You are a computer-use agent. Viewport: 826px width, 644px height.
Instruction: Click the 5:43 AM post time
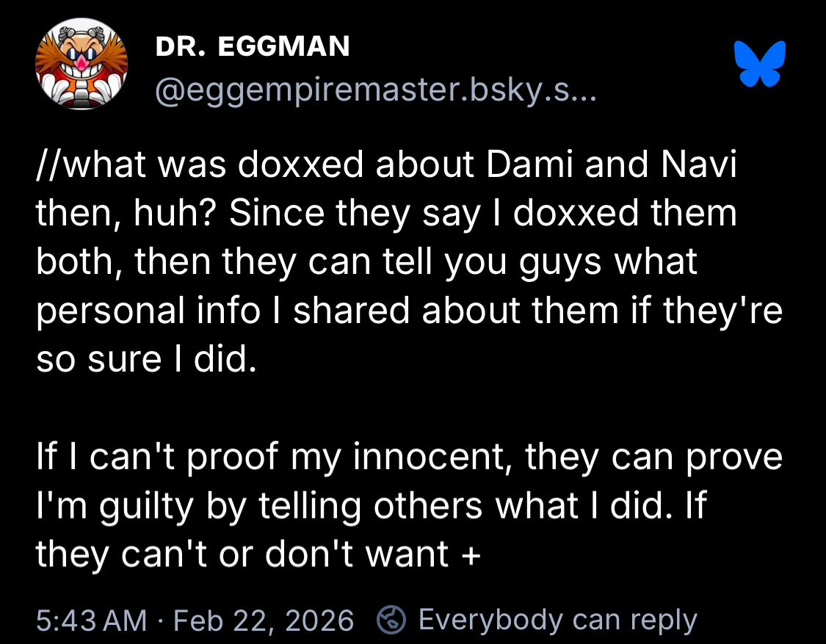[91, 621]
